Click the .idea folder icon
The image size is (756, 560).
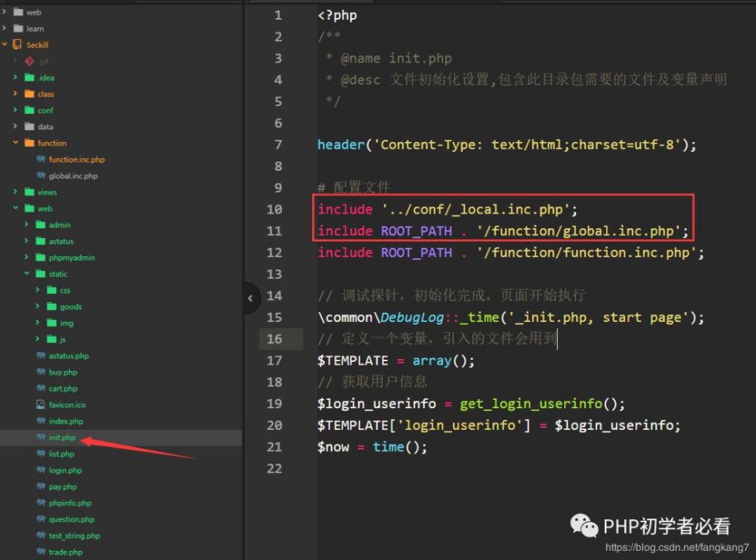point(29,78)
